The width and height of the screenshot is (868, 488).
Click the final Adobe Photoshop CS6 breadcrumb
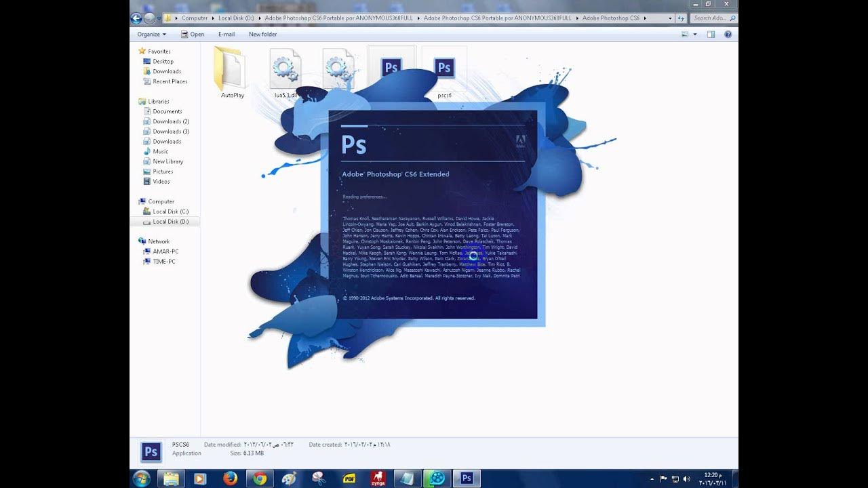coord(610,18)
